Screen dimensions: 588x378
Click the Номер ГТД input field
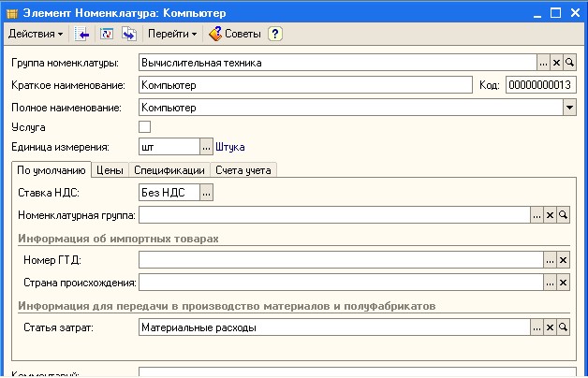tap(341, 260)
